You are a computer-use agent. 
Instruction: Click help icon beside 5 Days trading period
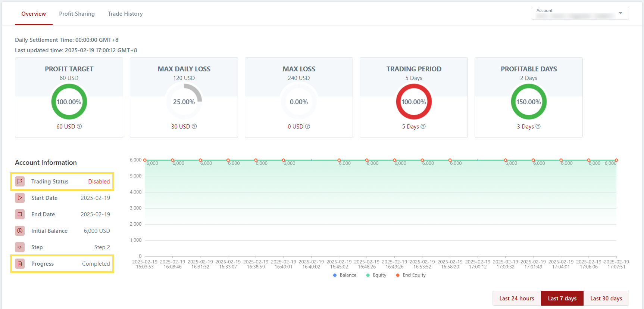coord(423,127)
